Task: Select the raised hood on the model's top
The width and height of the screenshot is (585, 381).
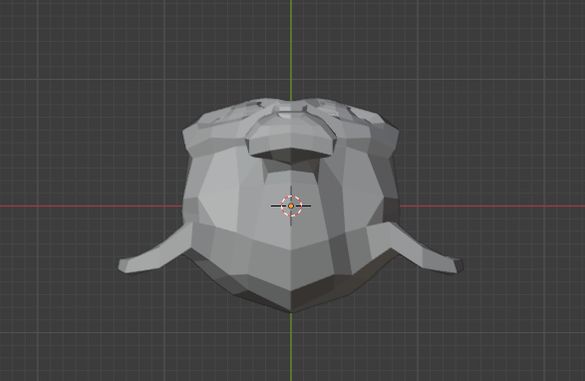Action: point(291,132)
